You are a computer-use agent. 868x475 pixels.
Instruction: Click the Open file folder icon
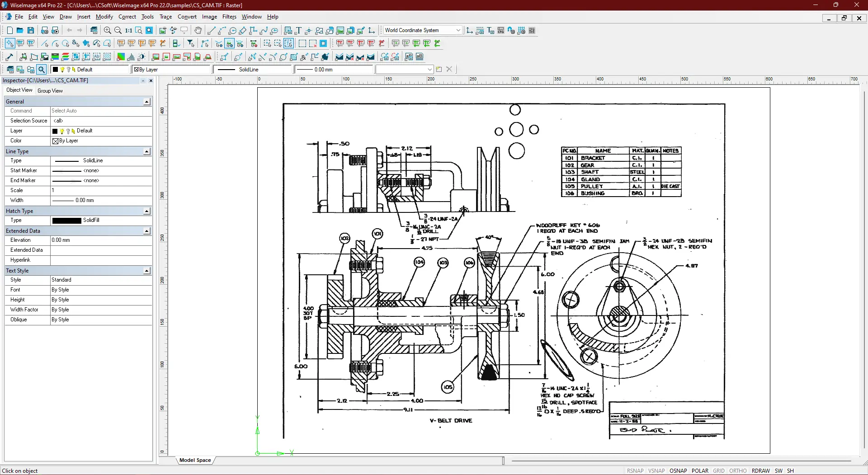pyautogui.click(x=20, y=30)
